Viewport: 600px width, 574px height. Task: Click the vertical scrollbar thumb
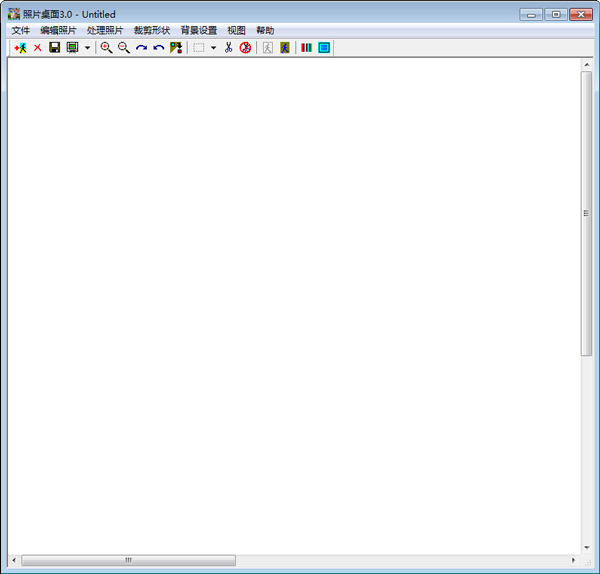(x=587, y=214)
